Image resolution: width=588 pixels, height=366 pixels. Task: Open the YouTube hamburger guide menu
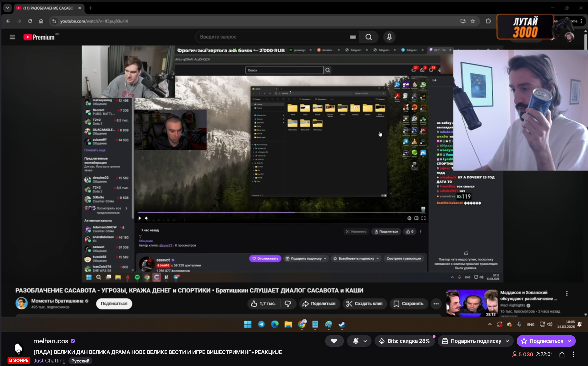(12, 37)
